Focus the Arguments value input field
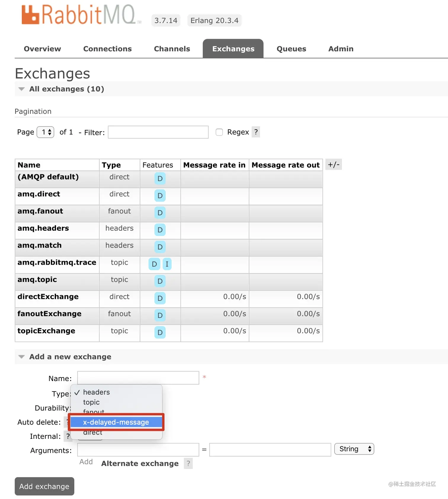Image resolution: width=448 pixels, height=499 pixels. (270, 450)
